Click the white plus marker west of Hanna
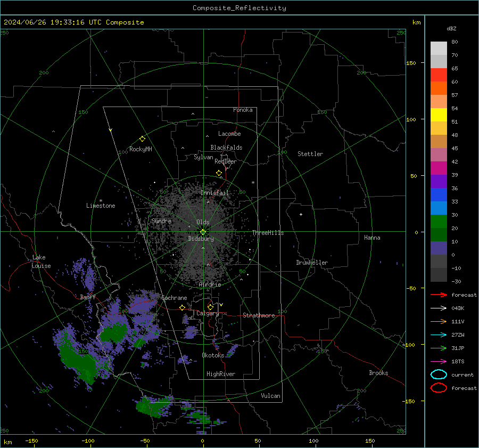 tap(301, 214)
